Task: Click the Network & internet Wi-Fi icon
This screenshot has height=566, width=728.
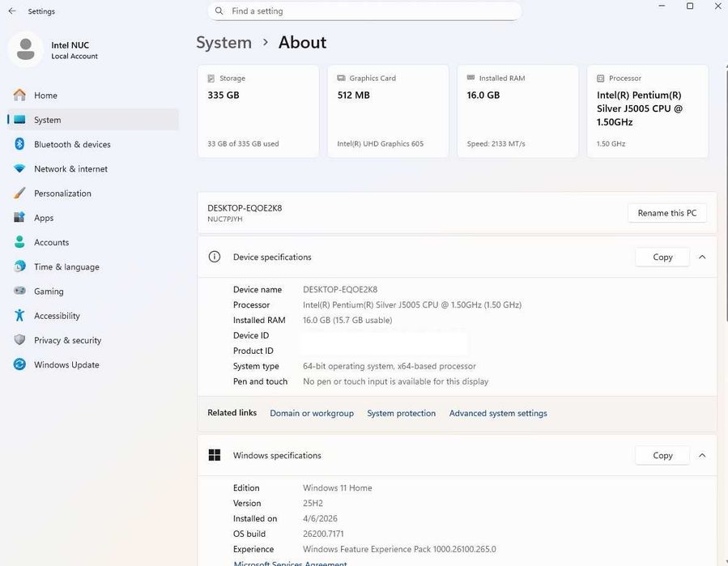Action: (x=19, y=169)
